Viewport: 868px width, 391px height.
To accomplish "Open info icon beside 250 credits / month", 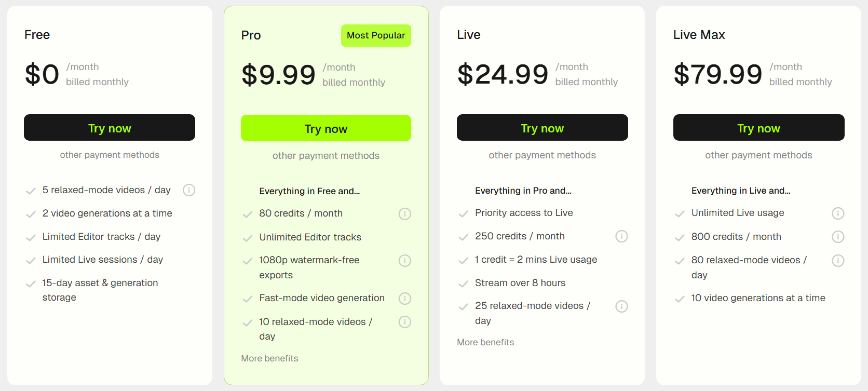I will [x=622, y=236].
